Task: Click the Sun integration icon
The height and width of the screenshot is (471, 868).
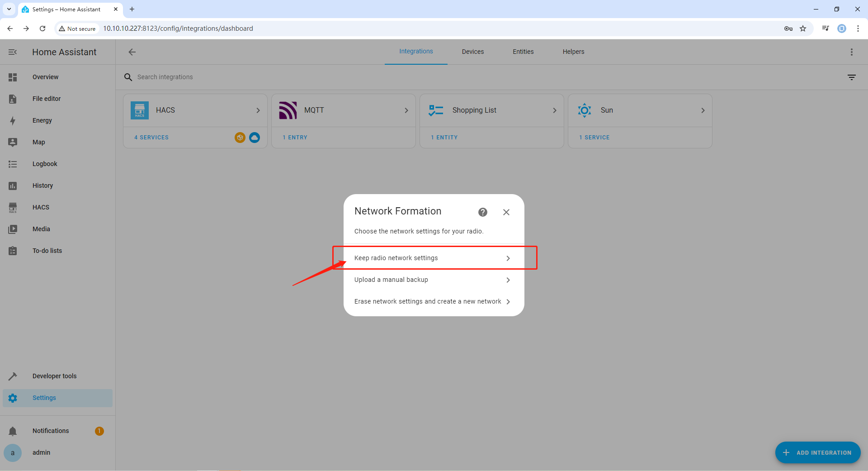Action: pyautogui.click(x=584, y=110)
